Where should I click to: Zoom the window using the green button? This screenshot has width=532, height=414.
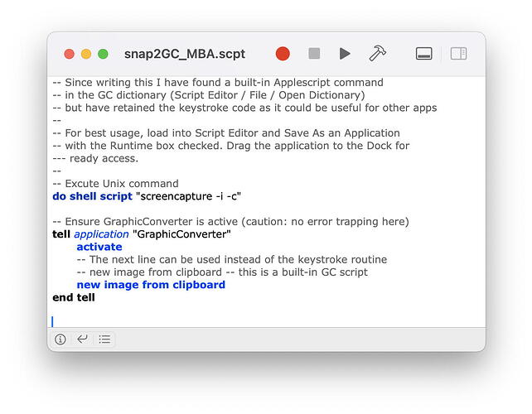103,54
